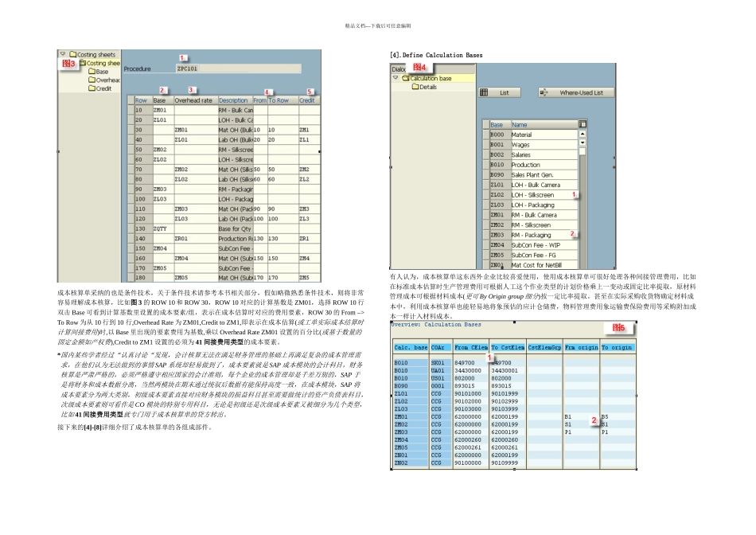Click the scrollbar up arrow of base list
This screenshot has width=756, height=535.
coord(583,134)
